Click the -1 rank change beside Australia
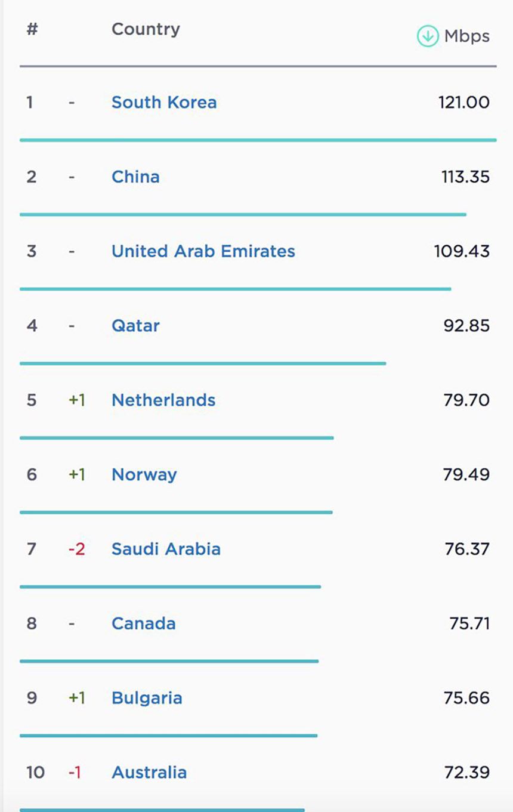Viewport: 513px width, 812px height. pos(75,773)
